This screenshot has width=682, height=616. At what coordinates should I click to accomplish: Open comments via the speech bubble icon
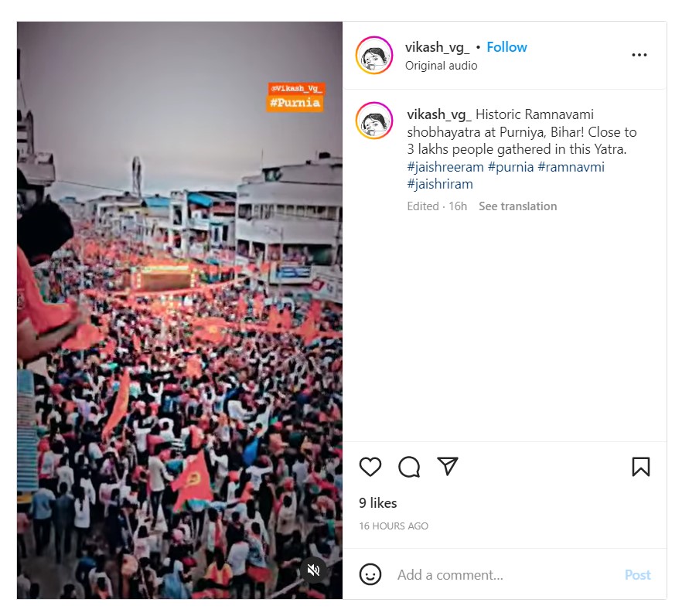click(409, 467)
